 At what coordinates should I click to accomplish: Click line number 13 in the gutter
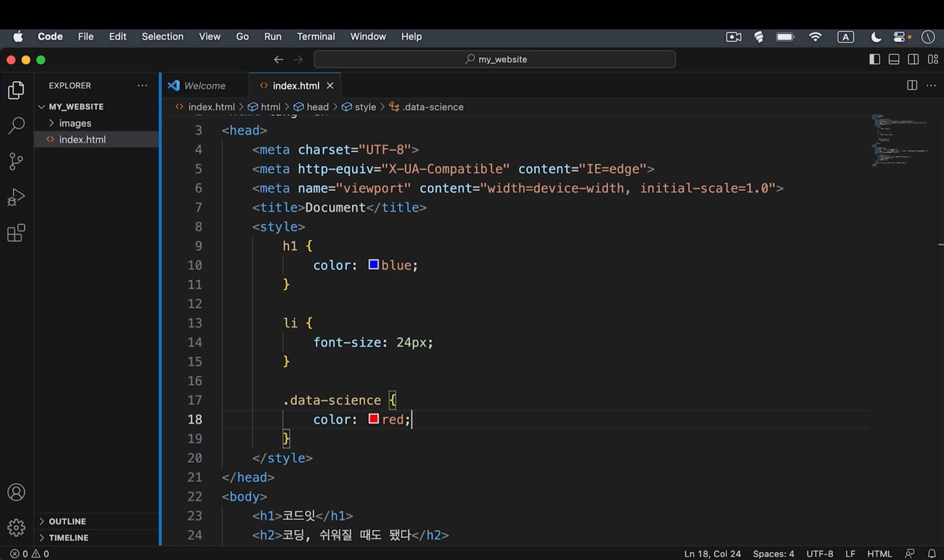tap(195, 323)
